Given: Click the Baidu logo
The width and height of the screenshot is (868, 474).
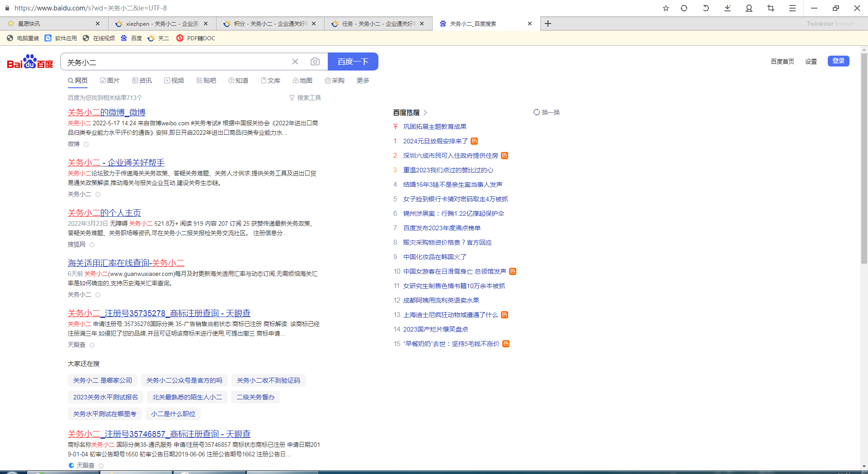Looking at the screenshot, I should (30, 62).
